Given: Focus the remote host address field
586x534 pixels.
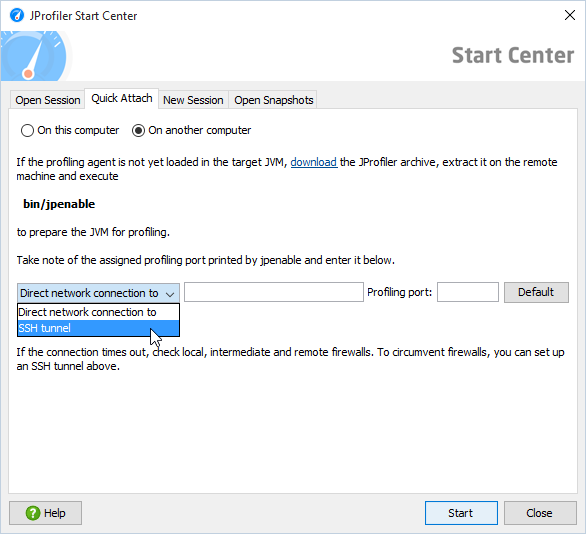Looking at the screenshot, I should (274, 292).
